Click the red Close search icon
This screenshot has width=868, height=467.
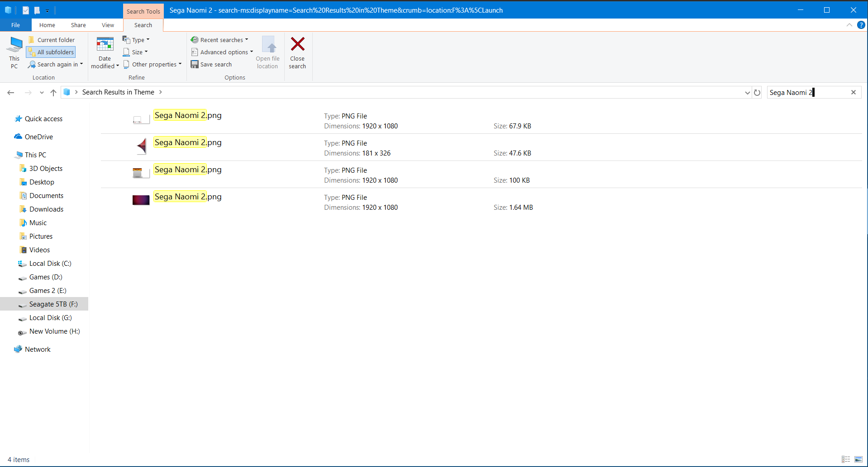click(x=297, y=44)
